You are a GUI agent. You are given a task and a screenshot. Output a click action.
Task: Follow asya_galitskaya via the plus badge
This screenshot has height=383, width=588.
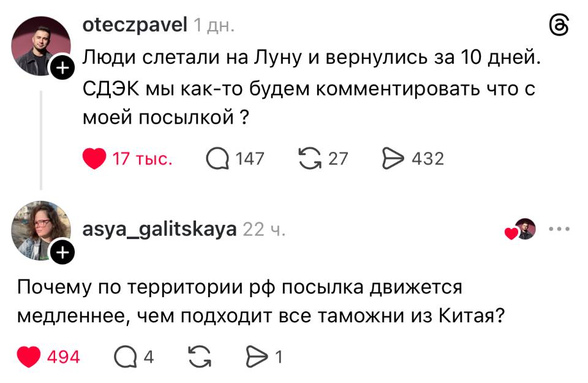pyautogui.click(x=61, y=252)
